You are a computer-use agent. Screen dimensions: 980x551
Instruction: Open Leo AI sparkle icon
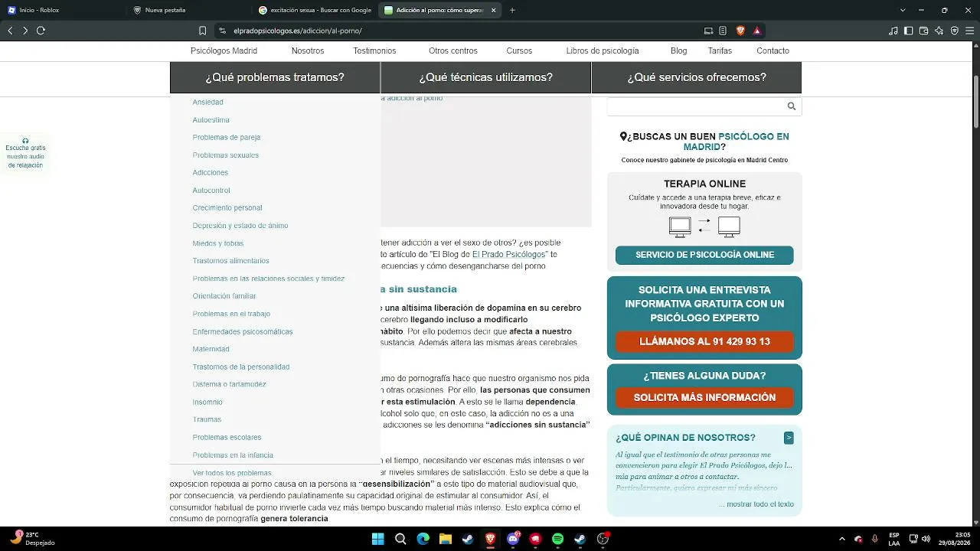939,31
